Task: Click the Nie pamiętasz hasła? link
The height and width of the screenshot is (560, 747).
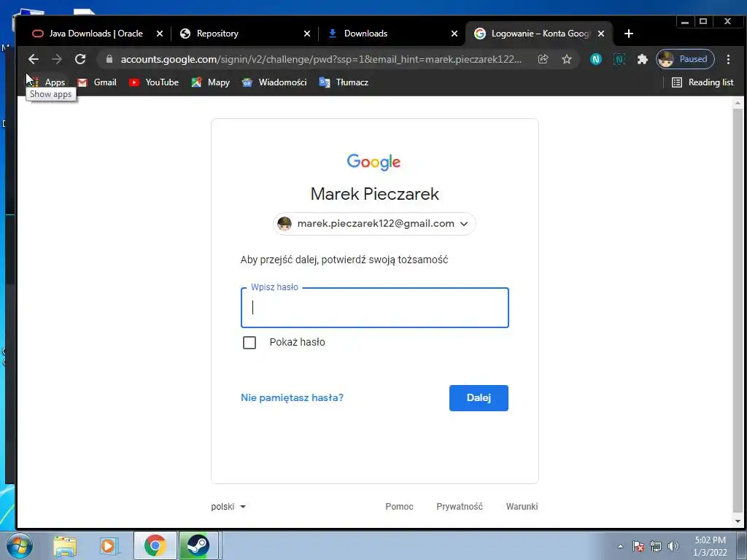Action: point(292,397)
